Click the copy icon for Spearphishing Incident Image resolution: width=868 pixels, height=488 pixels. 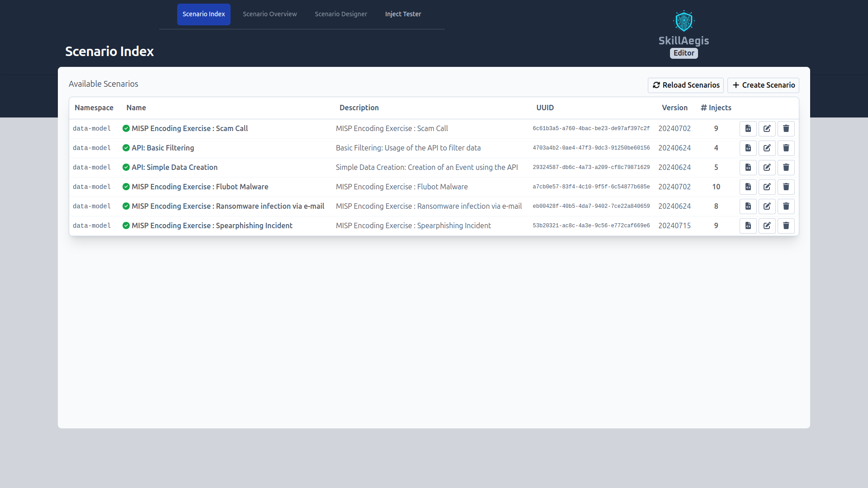(x=748, y=226)
